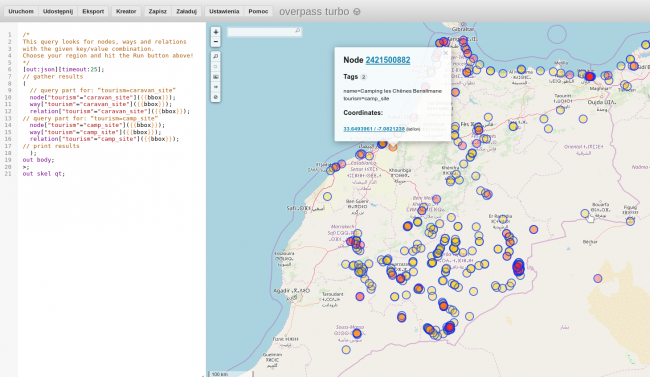This screenshot has height=377, width=650.
Task: Click the '// print results' comment
Action: 51,146
